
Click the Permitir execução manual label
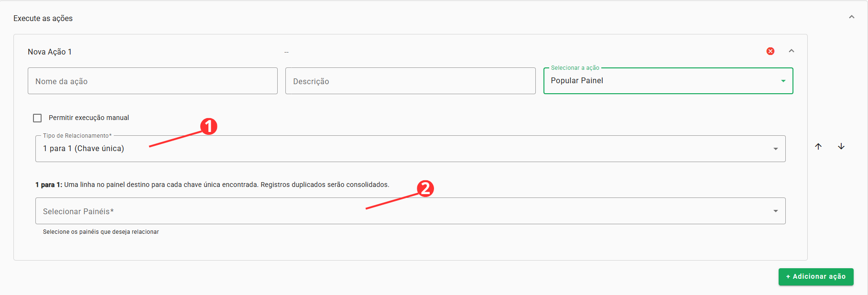pos(89,118)
